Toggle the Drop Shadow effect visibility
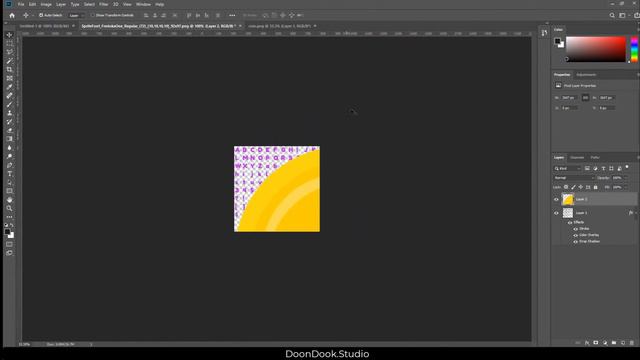 click(x=576, y=242)
